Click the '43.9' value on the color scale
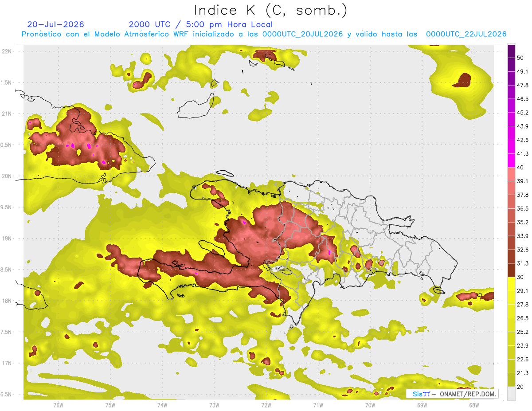This screenshot has width=532, height=411. 523,126
